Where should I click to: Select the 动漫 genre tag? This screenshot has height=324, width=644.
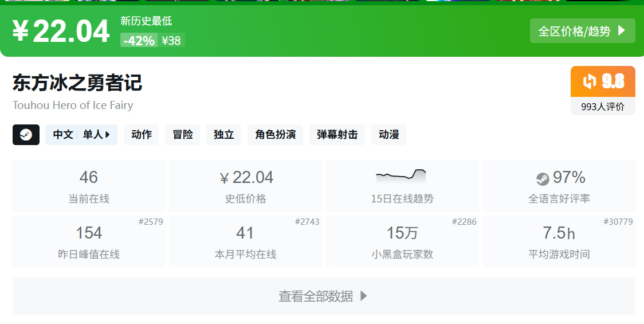pos(388,135)
